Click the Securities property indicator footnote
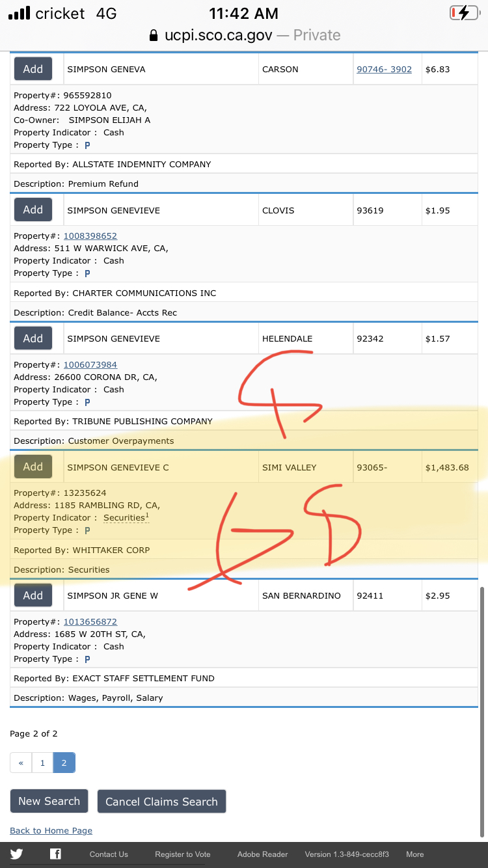The height and width of the screenshot is (868, 488). [126, 518]
